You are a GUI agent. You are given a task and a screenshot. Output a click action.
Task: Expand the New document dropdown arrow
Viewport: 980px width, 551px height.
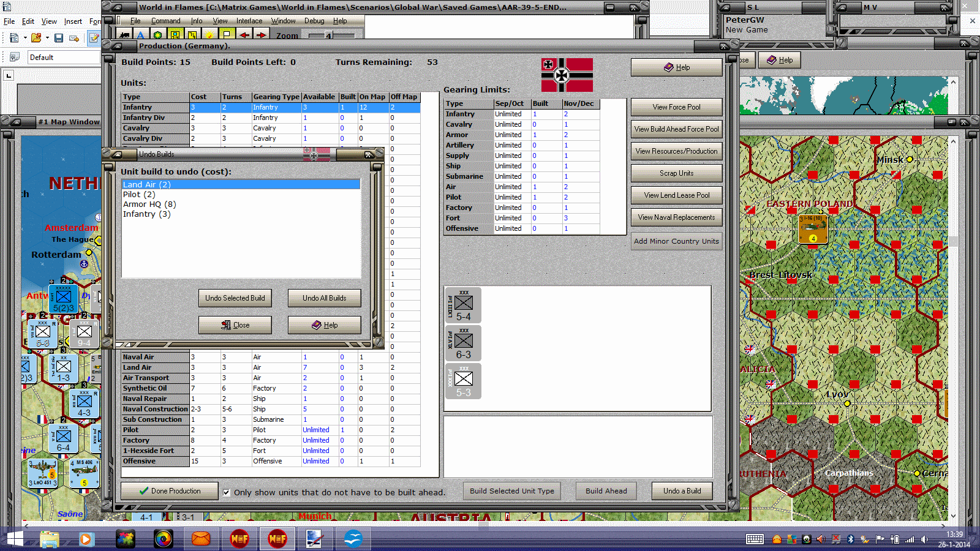[x=25, y=38]
